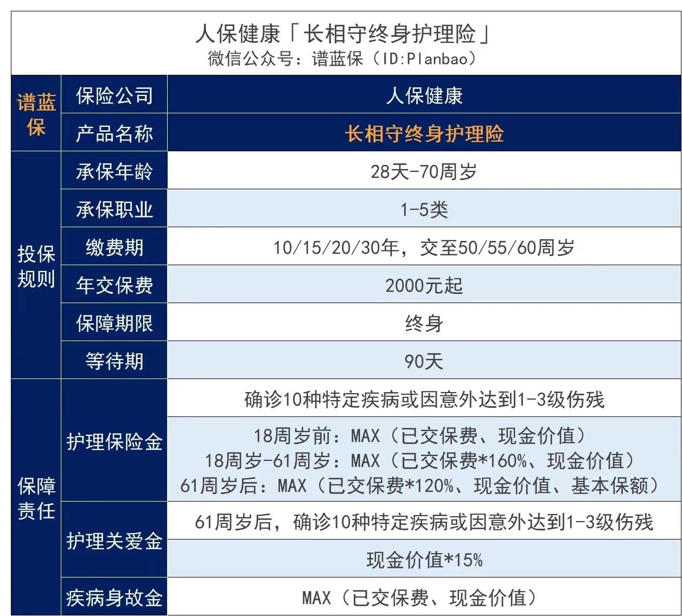Click the 承保职业 label cell
This screenshot has width=682, height=616.
point(114,209)
